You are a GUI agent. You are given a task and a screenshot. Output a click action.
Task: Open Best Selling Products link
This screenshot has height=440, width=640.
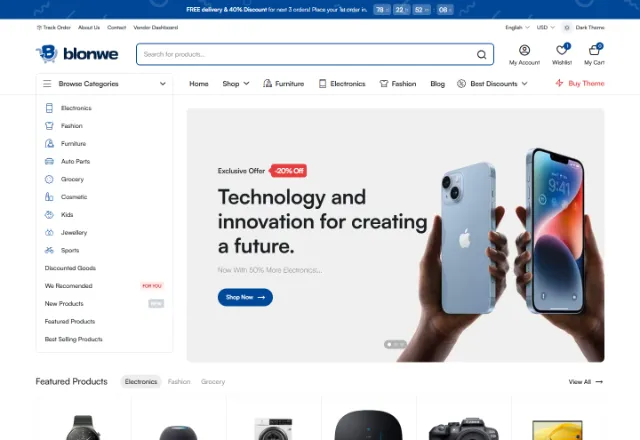(73, 339)
